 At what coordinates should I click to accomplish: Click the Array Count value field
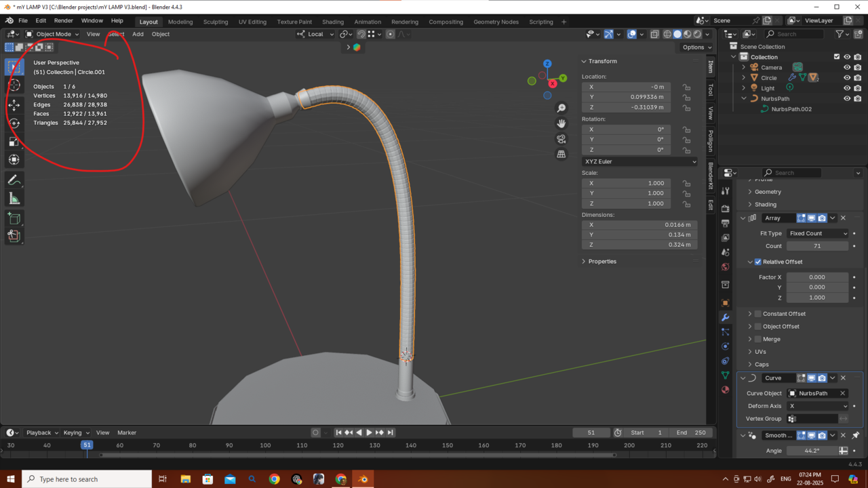[817, 246]
